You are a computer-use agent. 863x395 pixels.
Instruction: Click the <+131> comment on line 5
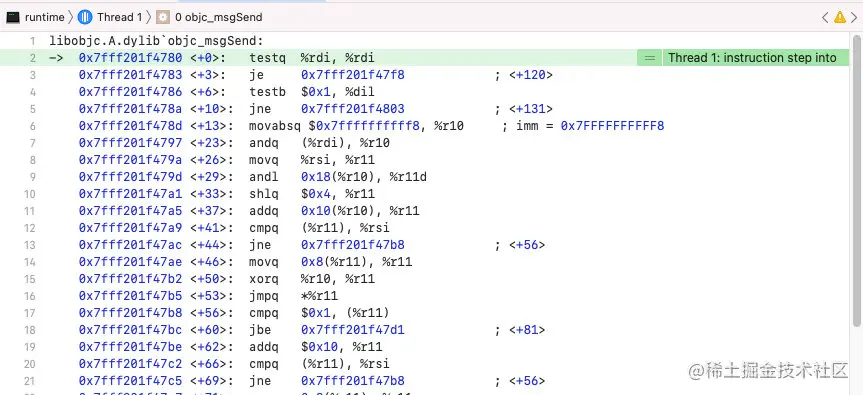[523, 109]
